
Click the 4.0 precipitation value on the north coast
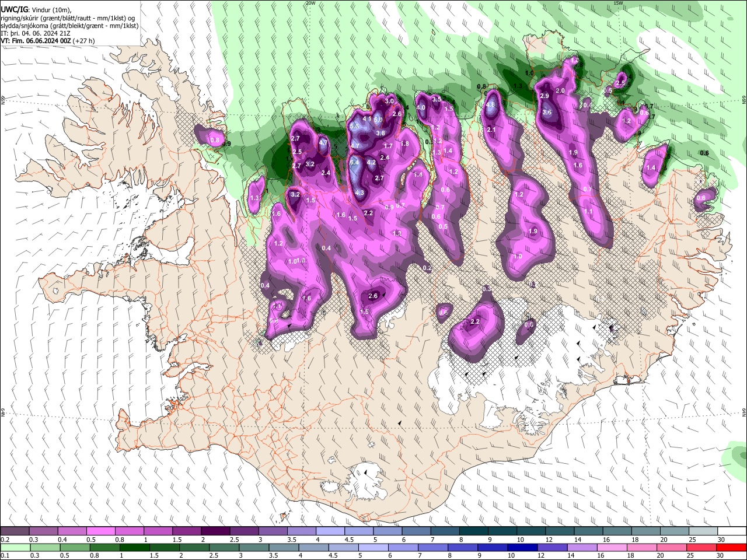point(421,107)
